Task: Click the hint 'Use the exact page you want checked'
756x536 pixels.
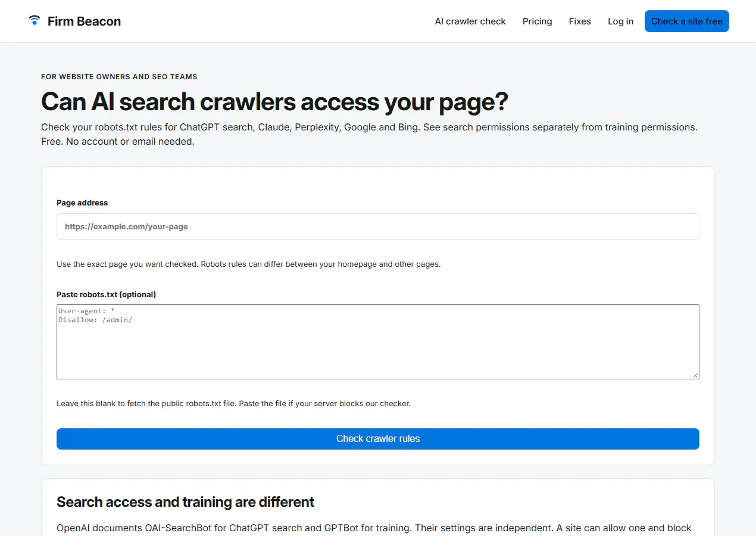Action: tap(249, 264)
